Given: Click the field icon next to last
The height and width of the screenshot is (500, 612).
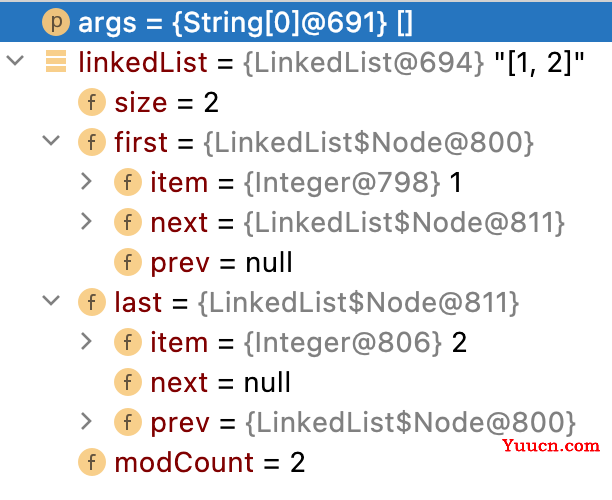Looking at the screenshot, I should click(92, 302).
